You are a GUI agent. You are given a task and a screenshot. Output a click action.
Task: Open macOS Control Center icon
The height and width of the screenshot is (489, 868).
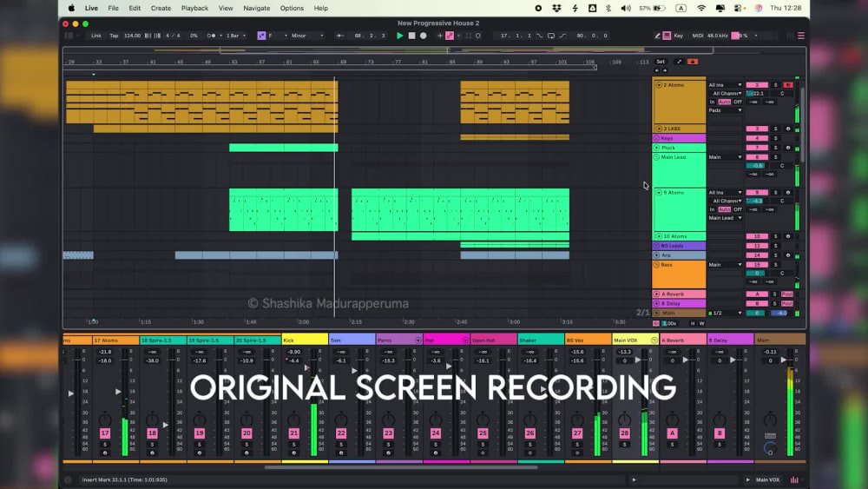coord(738,9)
